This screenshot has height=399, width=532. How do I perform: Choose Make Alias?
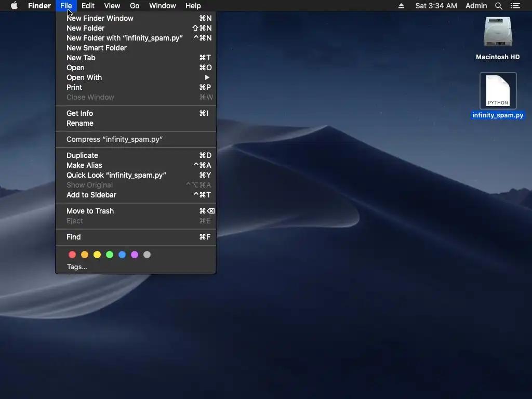(136, 165)
